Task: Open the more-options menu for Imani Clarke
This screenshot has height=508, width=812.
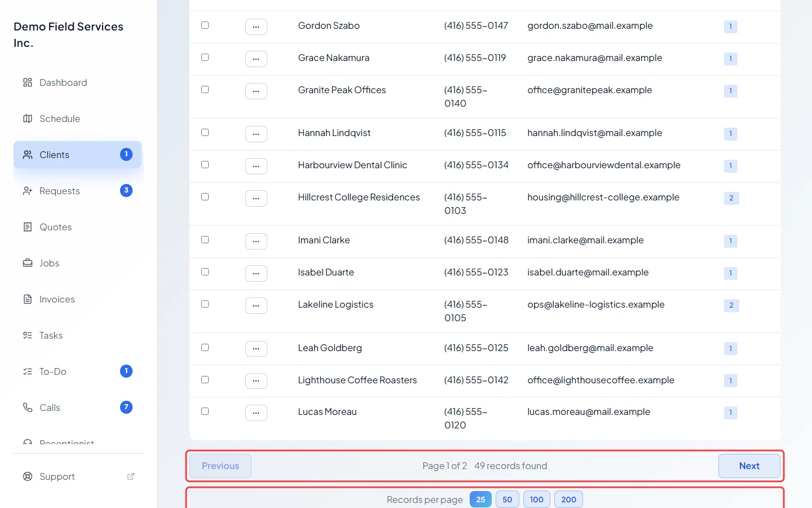Action: coord(256,241)
